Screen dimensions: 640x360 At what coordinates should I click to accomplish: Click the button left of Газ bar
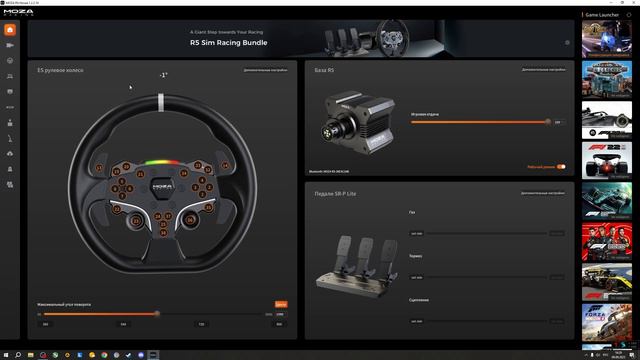click(x=417, y=233)
